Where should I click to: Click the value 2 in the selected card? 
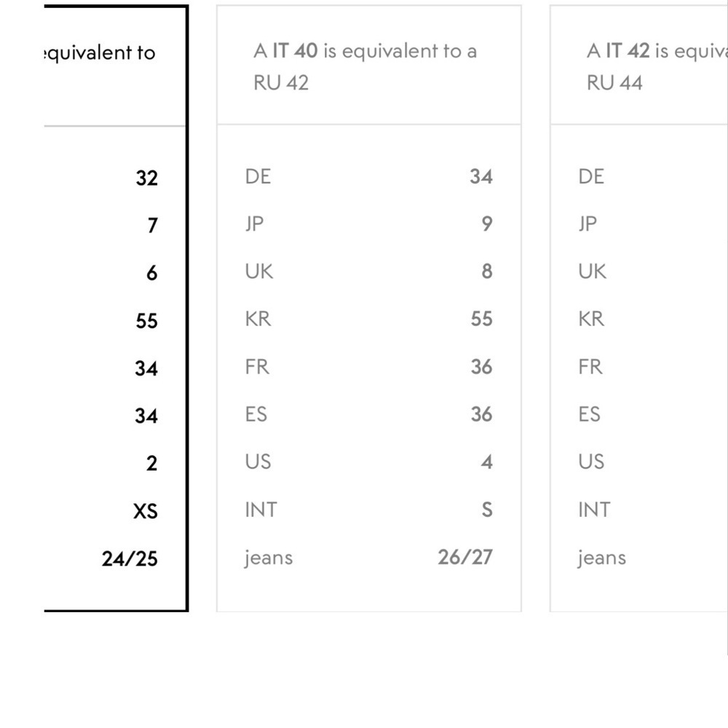point(151,464)
